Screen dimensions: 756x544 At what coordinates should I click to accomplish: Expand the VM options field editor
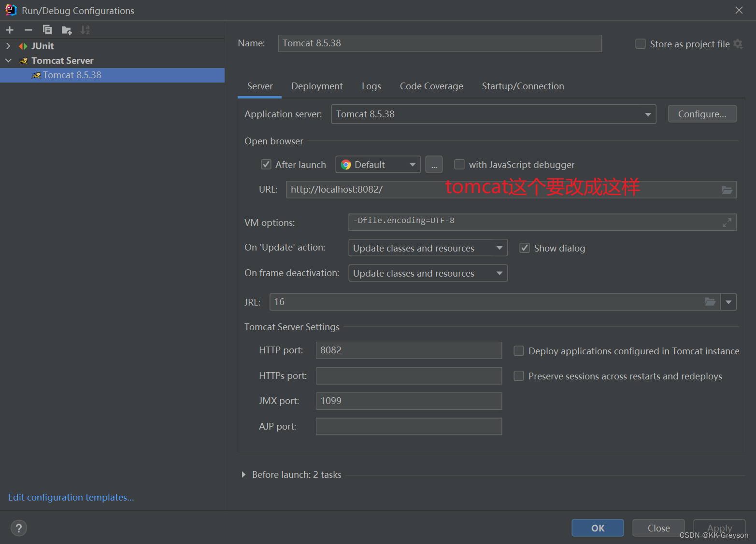[x=727, y=223]
